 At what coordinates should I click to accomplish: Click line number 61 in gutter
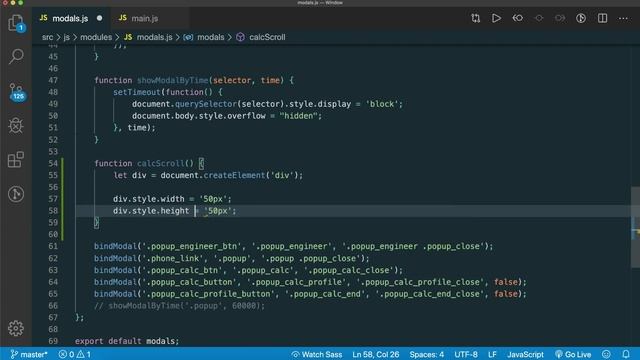[53, 246]
